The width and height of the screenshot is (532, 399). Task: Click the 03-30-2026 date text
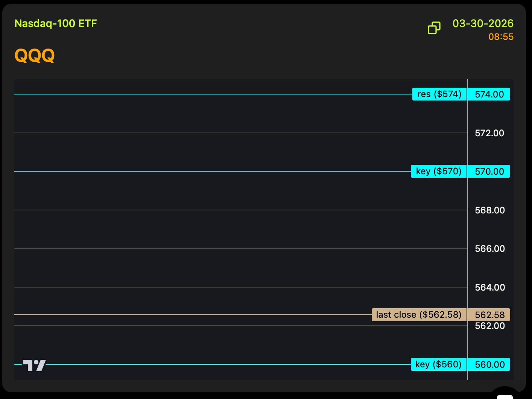pyautogui.click(x=483, y=23)
